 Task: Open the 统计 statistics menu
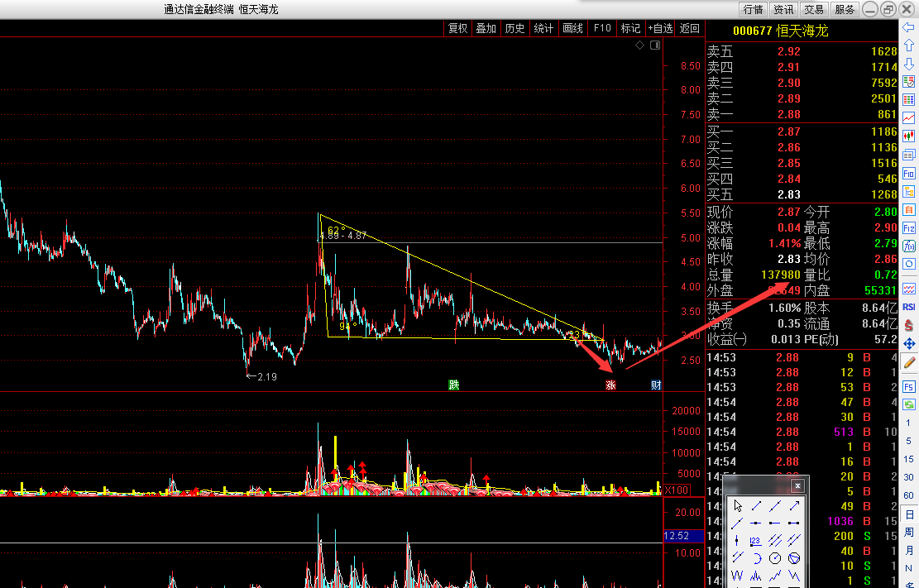(x=543, y=28)
